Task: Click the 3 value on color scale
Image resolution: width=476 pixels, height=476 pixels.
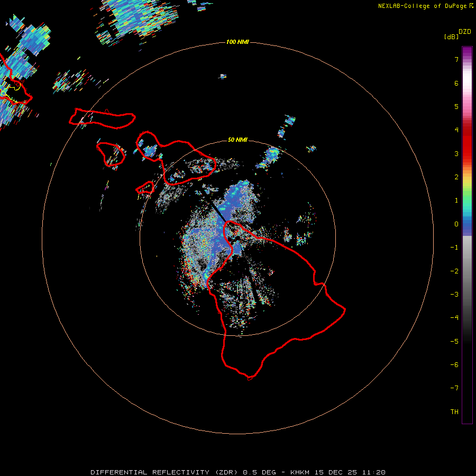Action: [456, 153]
